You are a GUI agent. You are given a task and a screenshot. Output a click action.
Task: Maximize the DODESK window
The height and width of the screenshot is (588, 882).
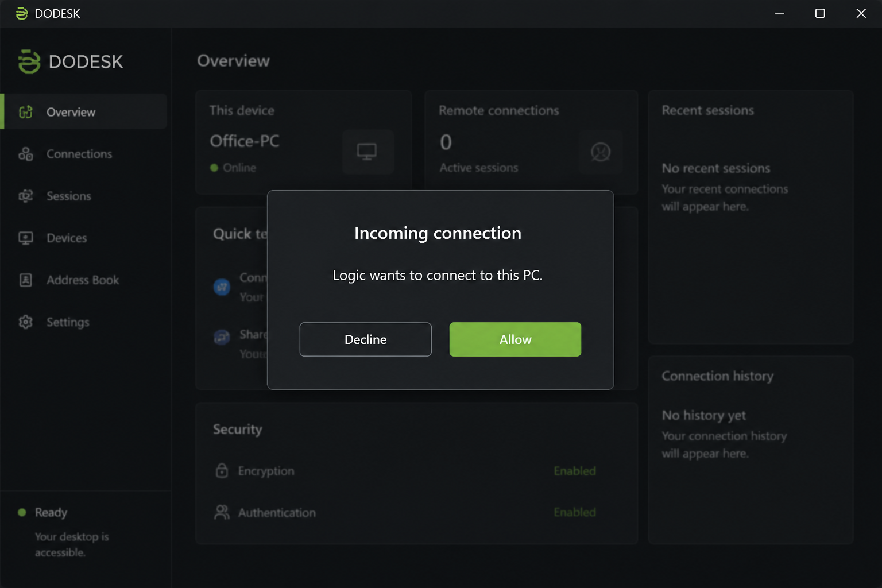820,13
